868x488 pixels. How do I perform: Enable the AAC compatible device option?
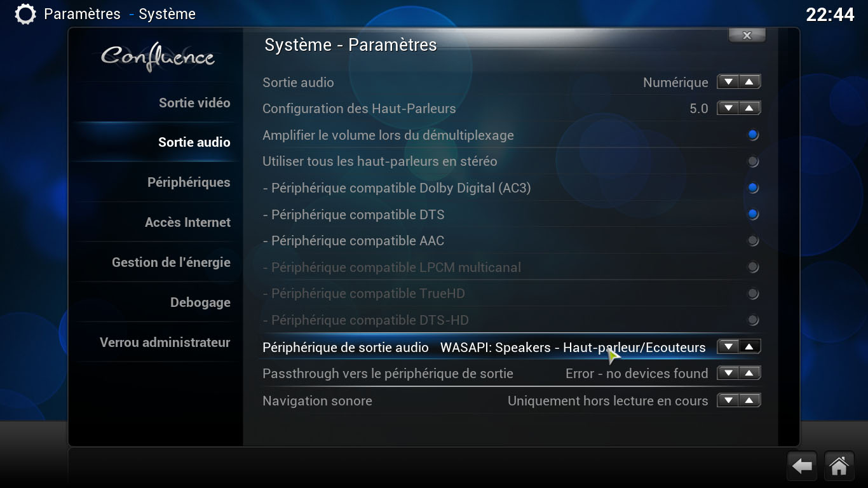coord(753,241)
